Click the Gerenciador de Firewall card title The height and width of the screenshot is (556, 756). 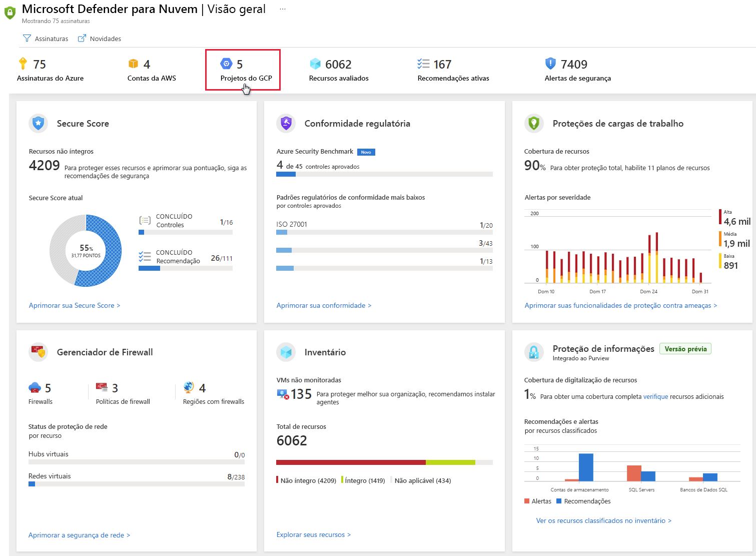click(105, 352)
